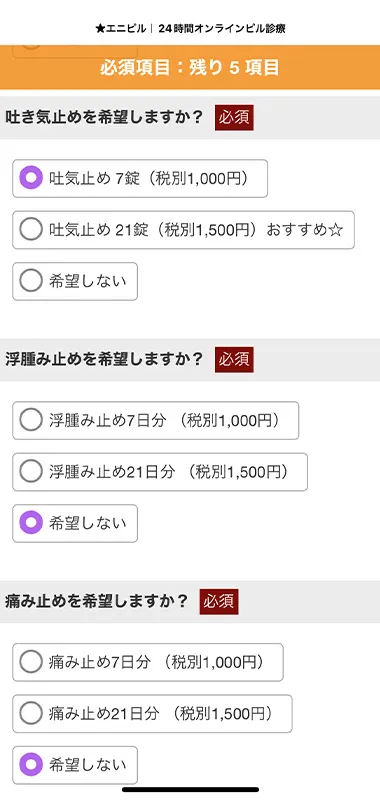
Task: Tap the 吐き気止めを希望しますか? heading
Action: 104,118
